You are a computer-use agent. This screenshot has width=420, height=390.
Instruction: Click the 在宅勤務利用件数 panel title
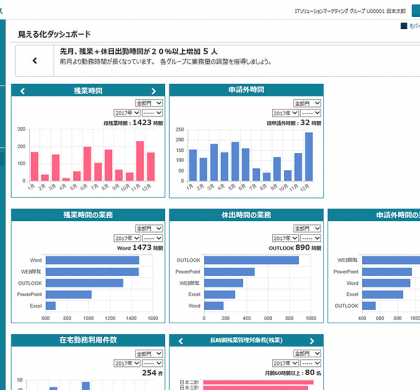(88, 340)
